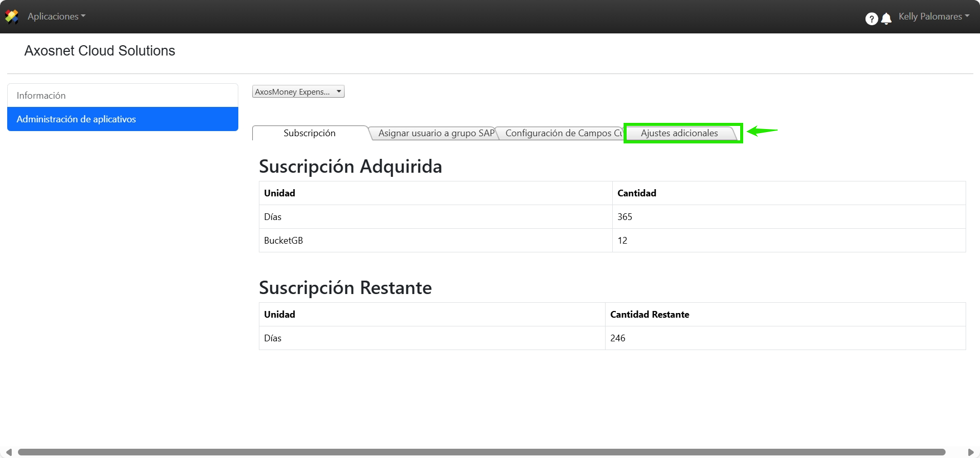980x458 pixels.
Task: Select the 12 value for BucketGB
Action: pos(789,241)
